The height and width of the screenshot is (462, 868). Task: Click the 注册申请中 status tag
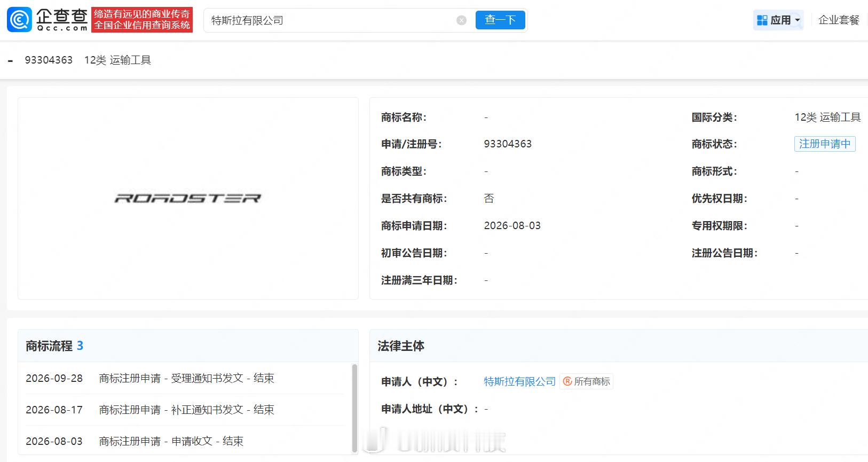[x=825, y=144]
